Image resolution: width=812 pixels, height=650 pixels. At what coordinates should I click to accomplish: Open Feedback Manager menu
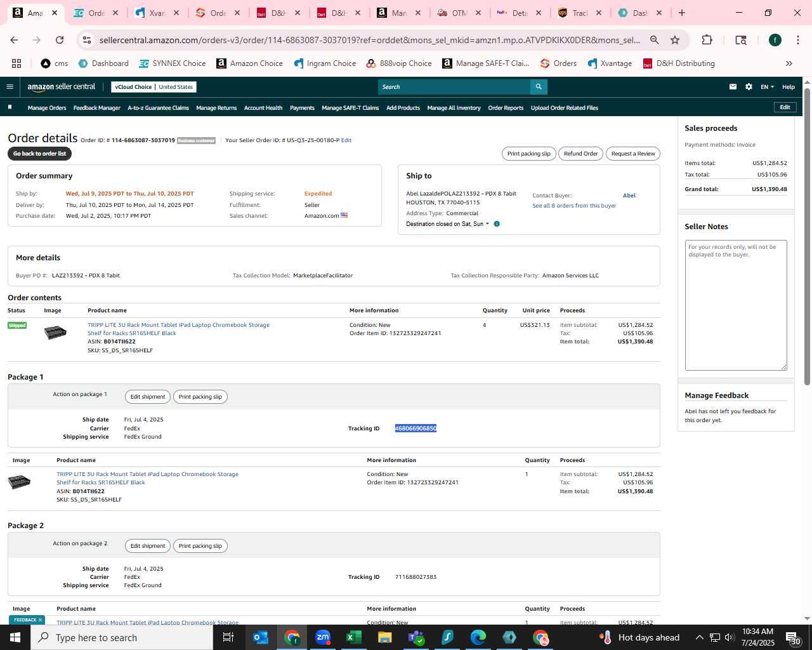point(97,108)
